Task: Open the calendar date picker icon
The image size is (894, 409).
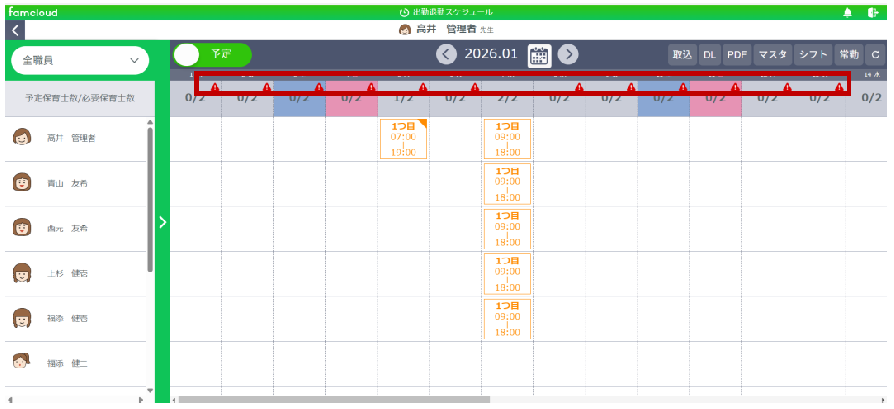Action: (x=539, y=55)
